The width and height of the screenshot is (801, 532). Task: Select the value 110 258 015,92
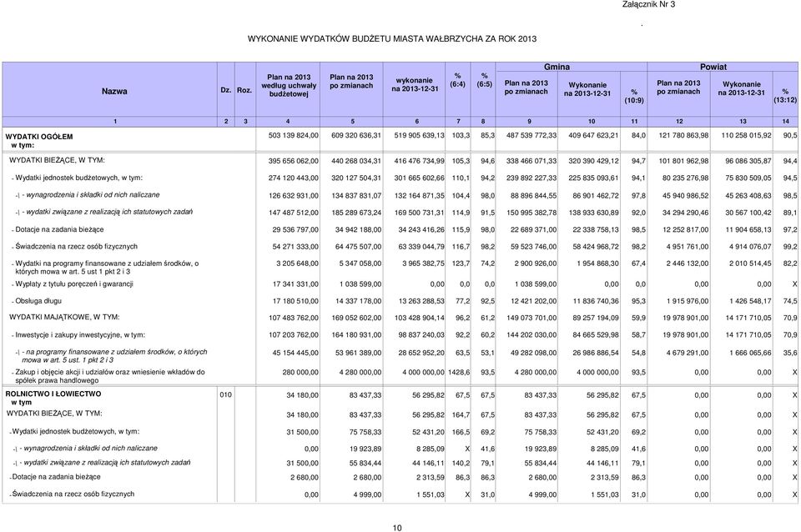[746, 136]
